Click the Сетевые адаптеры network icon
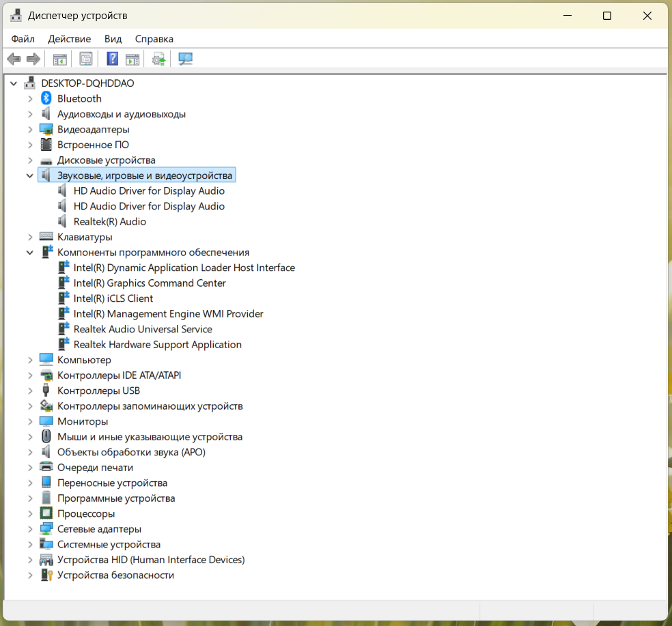This screenshot has width=672, height=626. coord(46,529)
